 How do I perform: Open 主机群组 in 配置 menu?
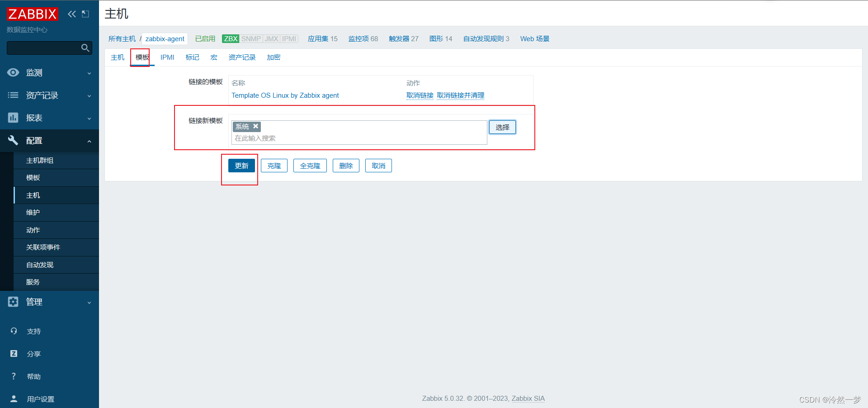57,161
